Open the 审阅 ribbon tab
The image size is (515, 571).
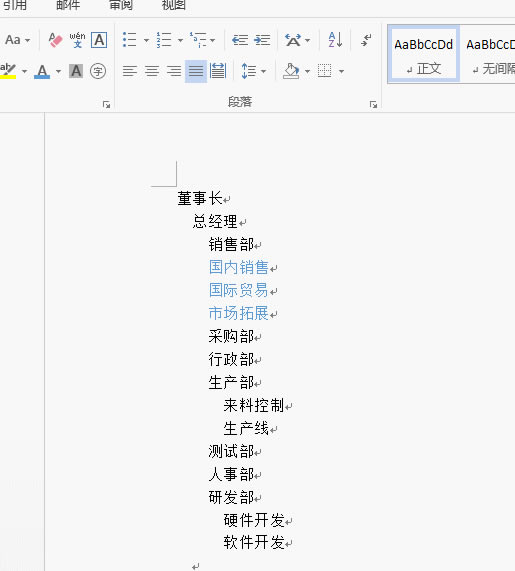pyautogui.click(x=121, y=5)
